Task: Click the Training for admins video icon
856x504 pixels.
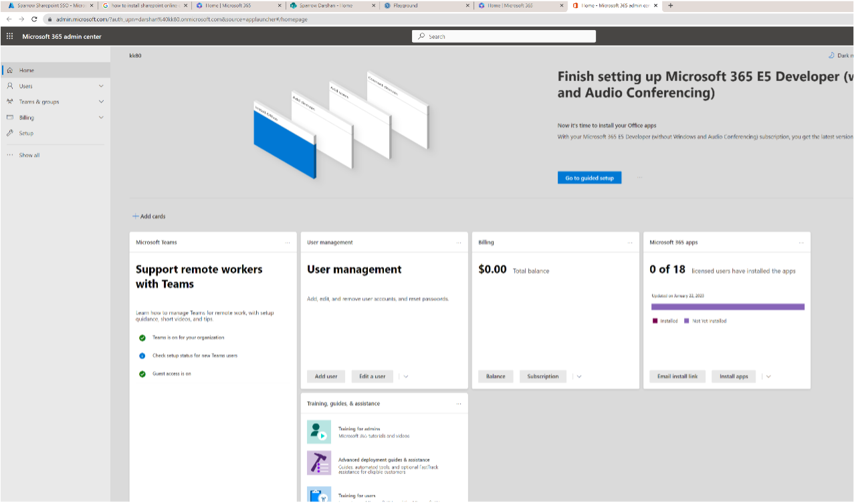Action: pos(319,431)
